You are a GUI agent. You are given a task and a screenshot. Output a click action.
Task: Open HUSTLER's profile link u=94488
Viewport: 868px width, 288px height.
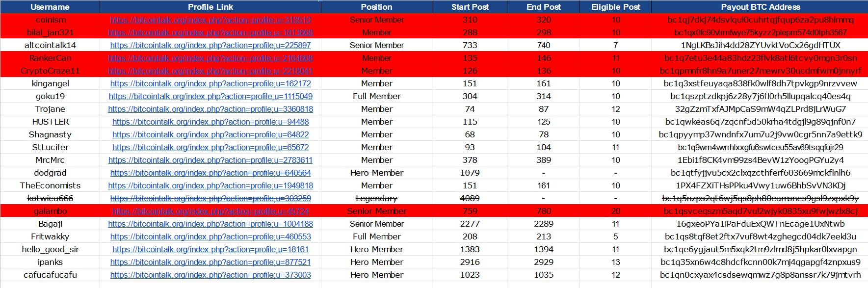[x=210, y=122]
